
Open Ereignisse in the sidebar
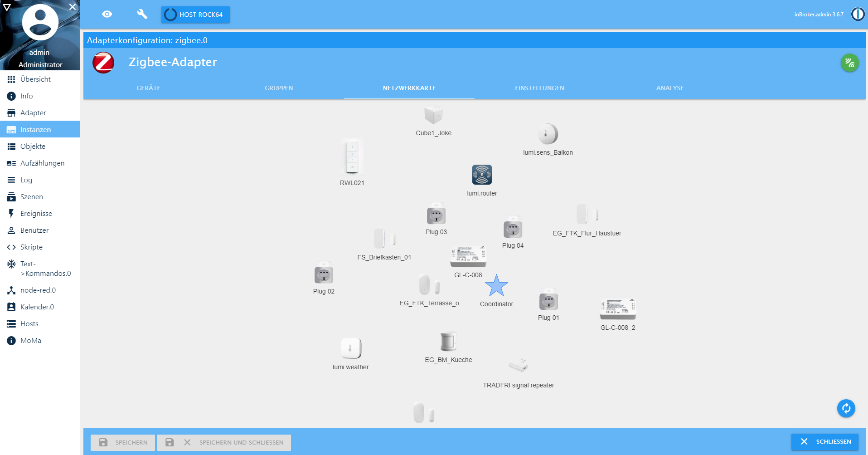[x=40, y=214]
